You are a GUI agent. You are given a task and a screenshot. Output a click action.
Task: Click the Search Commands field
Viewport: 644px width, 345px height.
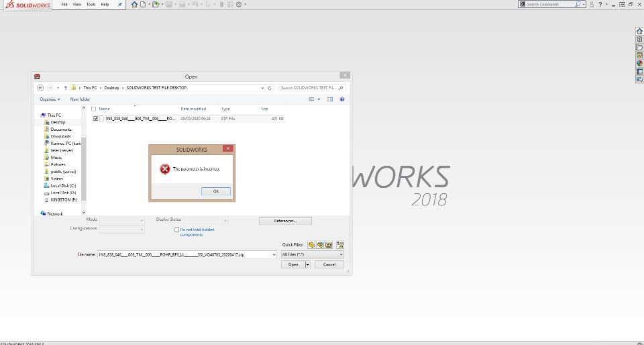[550, 4]
